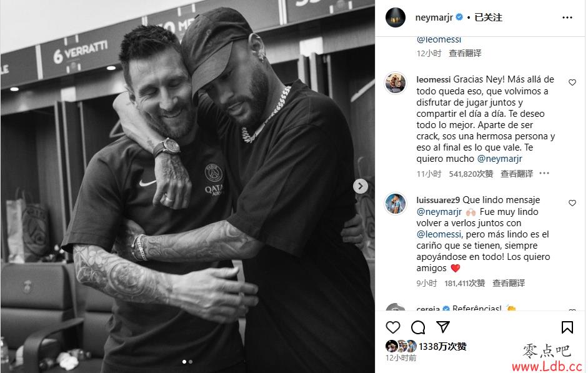Open @leomessi mention in luissuarez9's comment
This screenshot has height=373, width=588.
tap(439, 234)
